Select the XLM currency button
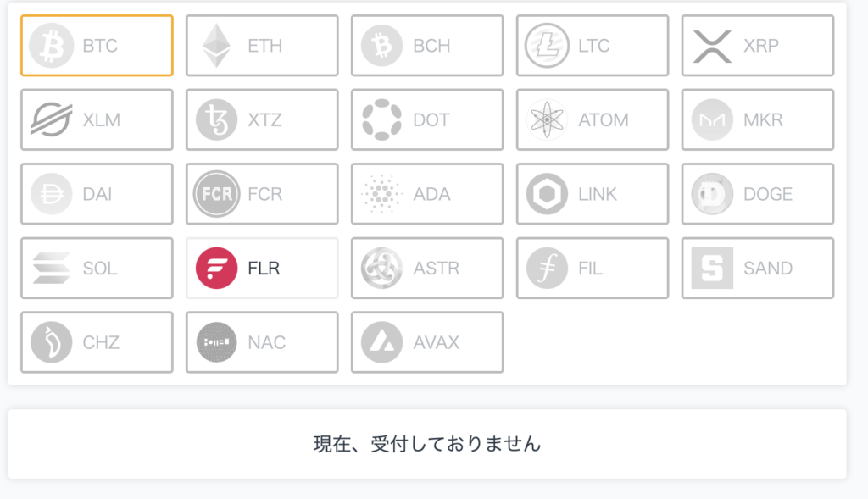868x499 pixels. point(97,119)
